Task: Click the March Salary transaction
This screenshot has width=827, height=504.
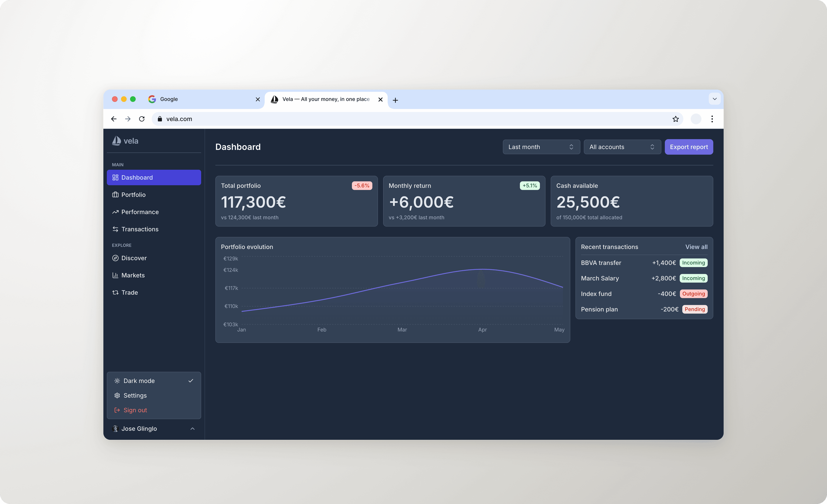Action: tap(644, 278)
